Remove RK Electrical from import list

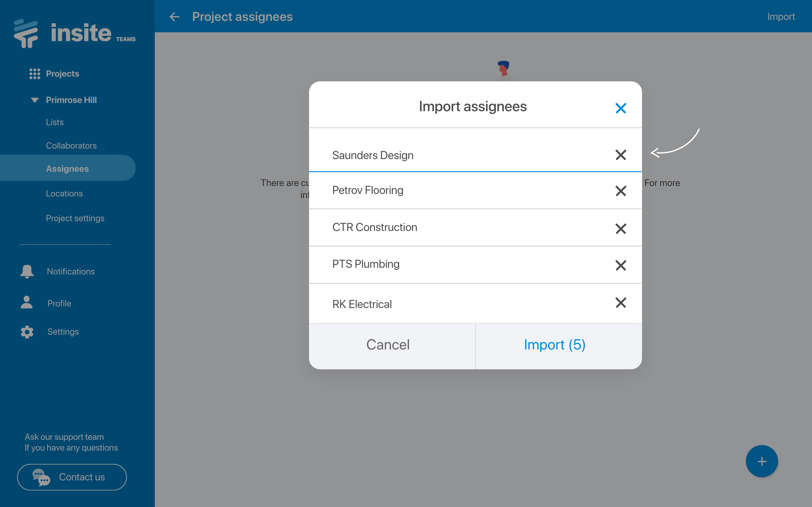(x=620, y=302)
